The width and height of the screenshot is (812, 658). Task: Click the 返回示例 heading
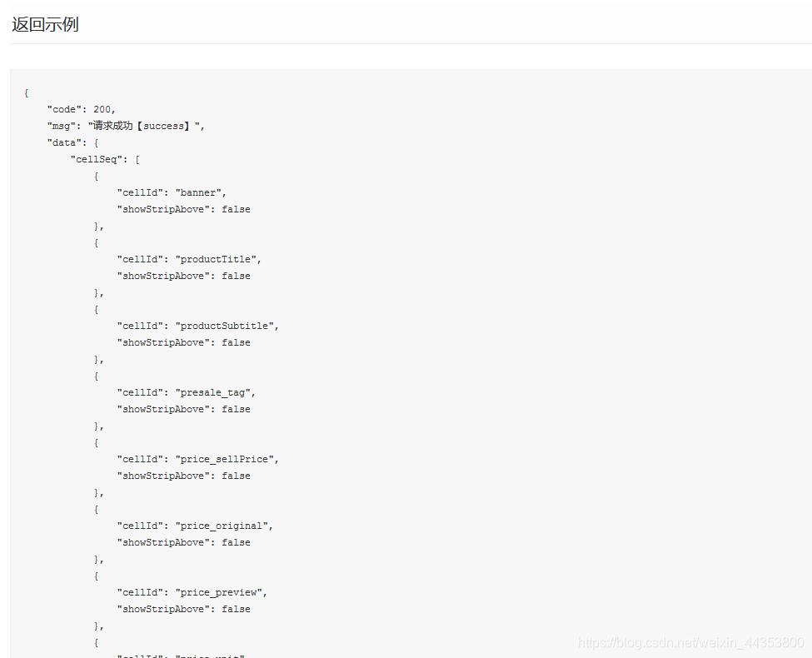click(45, 24)
